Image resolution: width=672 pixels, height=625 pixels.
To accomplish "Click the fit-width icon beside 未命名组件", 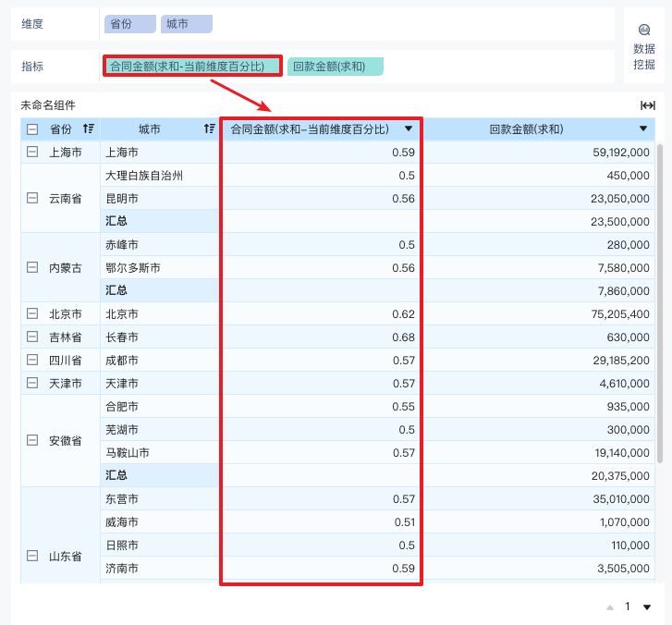I will [648, 105].
